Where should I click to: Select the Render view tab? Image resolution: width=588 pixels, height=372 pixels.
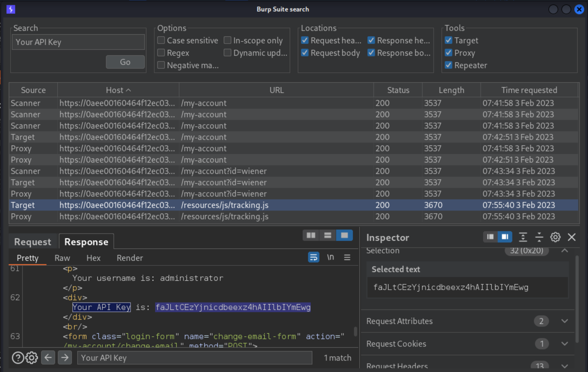130,258
